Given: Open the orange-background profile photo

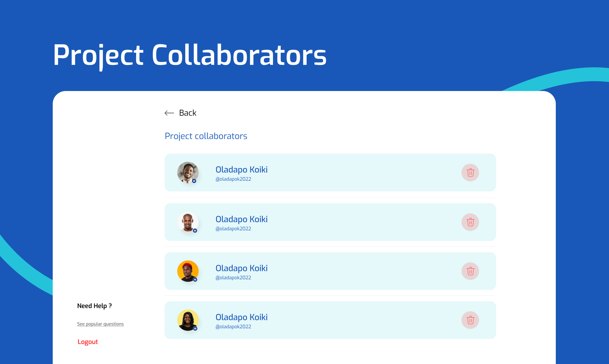Looking at the screenshot, I should tap(187, 271).
